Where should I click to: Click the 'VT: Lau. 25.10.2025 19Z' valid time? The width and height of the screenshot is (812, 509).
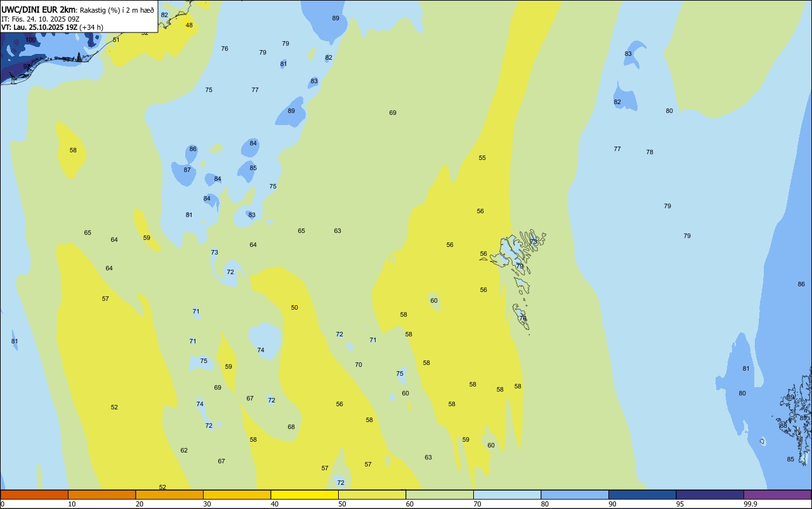(39, 27)
